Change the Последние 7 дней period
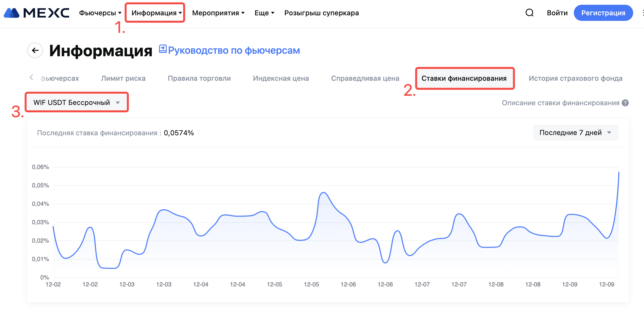The width and height of the screenshot is (644, 309). (575, 133)
